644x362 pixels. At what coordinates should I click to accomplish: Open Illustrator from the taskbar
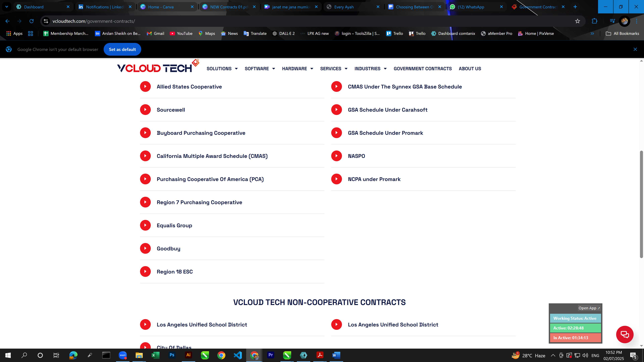point(188,355)
